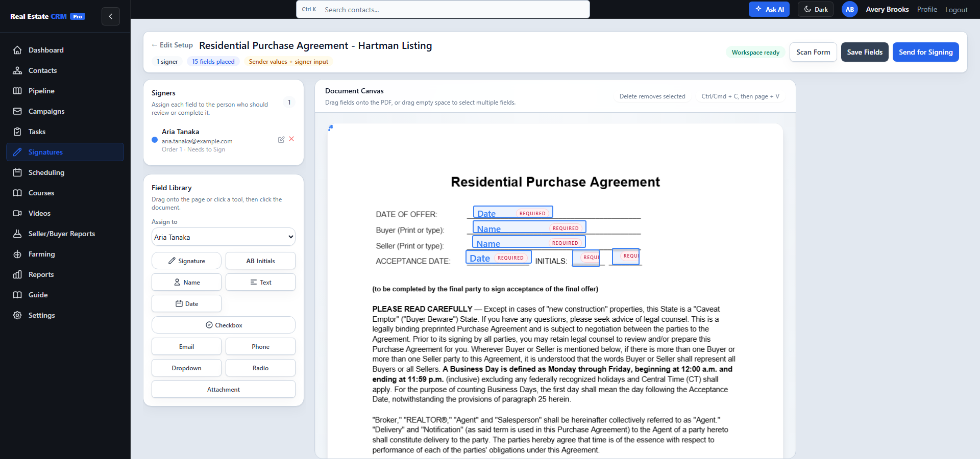Click the Courses book icon

coord(17,193)
